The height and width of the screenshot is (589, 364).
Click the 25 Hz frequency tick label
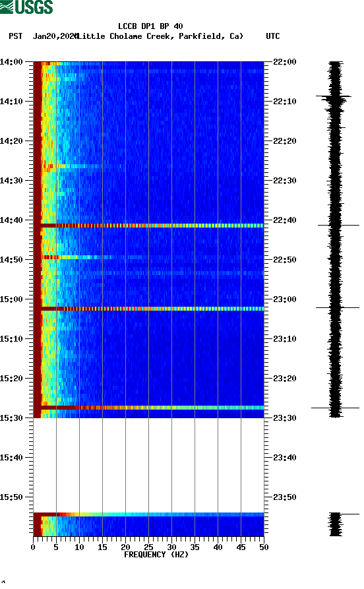[148, 547]
